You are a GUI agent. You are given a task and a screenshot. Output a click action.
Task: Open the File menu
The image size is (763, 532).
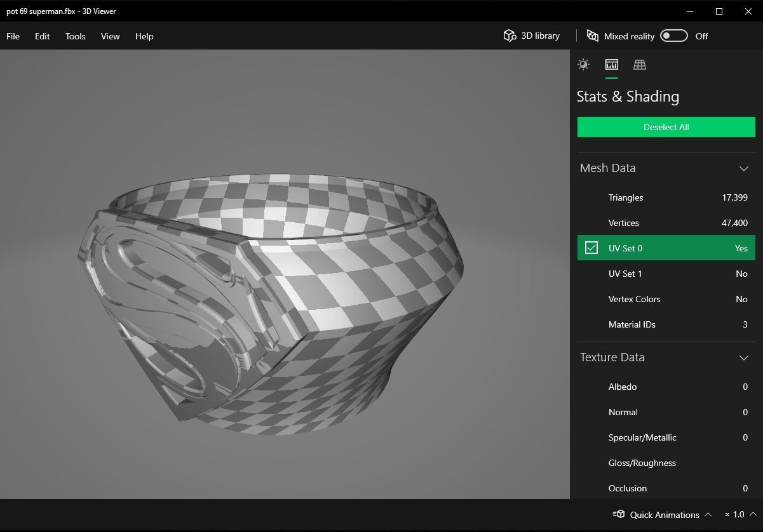pos(13,36)
